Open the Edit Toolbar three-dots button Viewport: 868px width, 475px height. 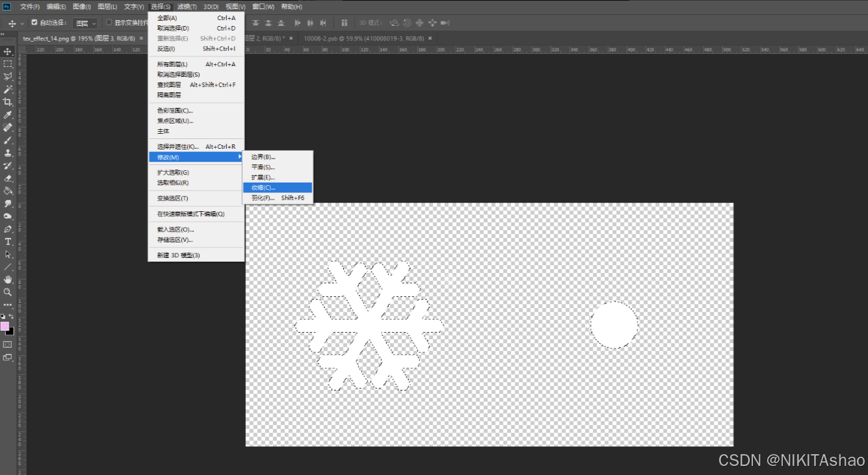8,304
